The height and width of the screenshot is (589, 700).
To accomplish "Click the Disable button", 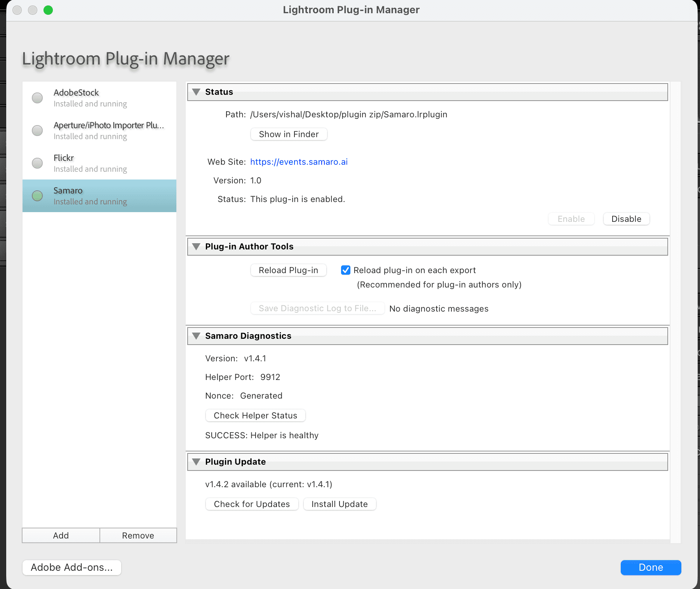I will tap(626, 219).
